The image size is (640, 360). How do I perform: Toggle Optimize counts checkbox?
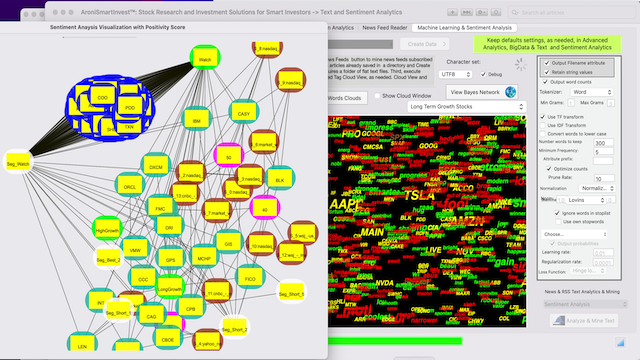549,169
